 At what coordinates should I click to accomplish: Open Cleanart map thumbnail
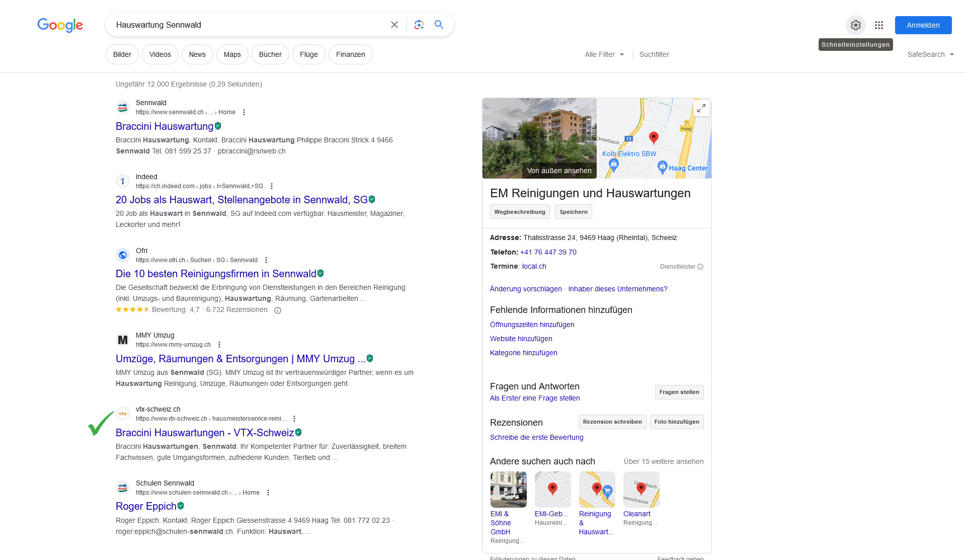pos(641,490)
